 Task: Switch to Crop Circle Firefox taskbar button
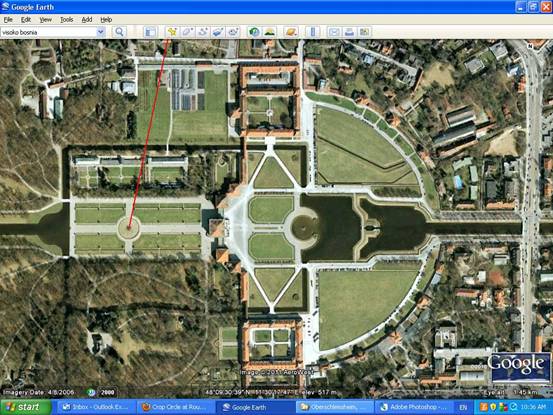[x=176, y=407]
